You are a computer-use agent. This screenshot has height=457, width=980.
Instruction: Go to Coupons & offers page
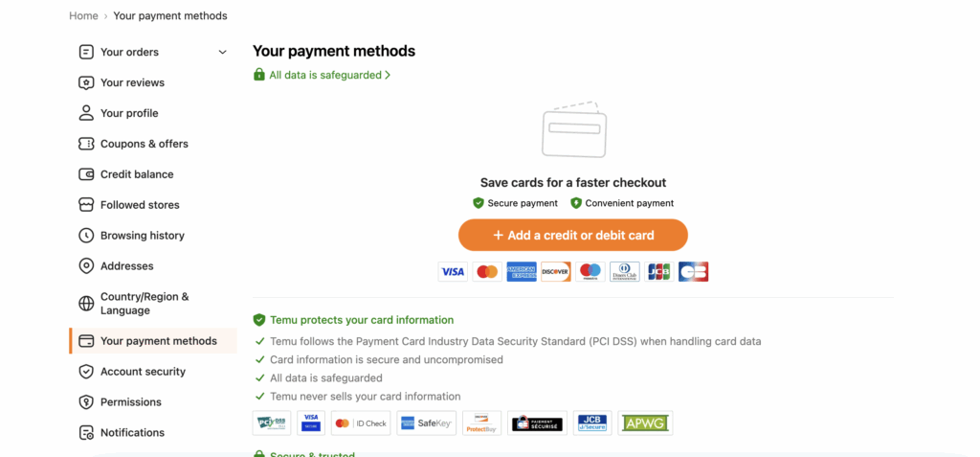click(144, 144)
